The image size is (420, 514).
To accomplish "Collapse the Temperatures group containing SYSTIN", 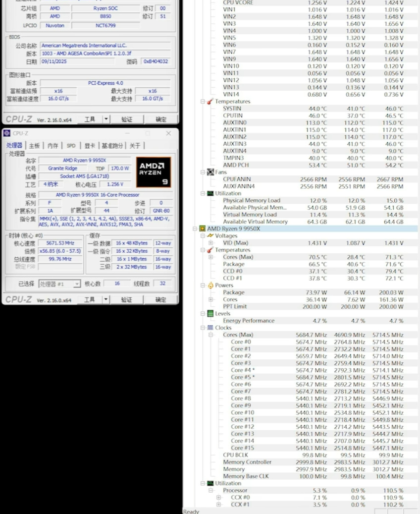I will coord(203,102).
